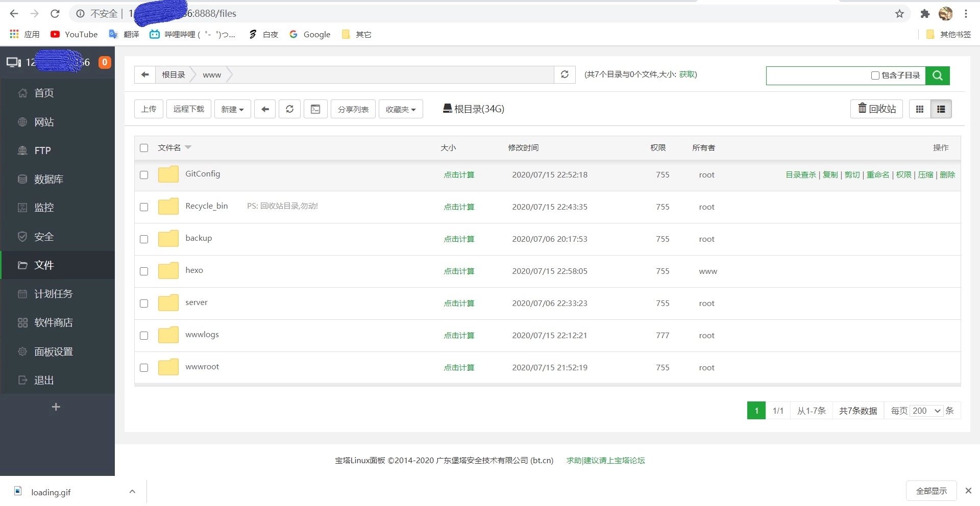This screenshot has width=980, height=506.
Task: Open the terminal icon button
Action: [315, 109]
